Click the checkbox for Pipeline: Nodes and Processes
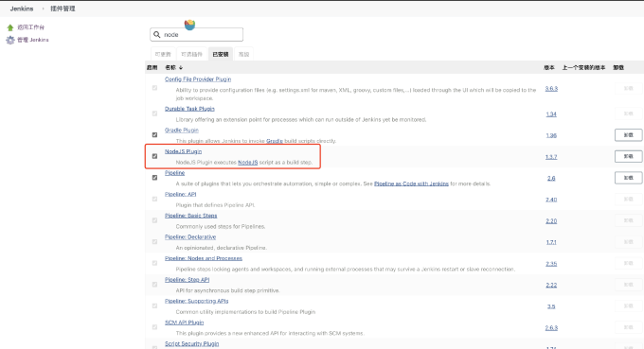Screen dimensions: 644x349 pos(154,263)
